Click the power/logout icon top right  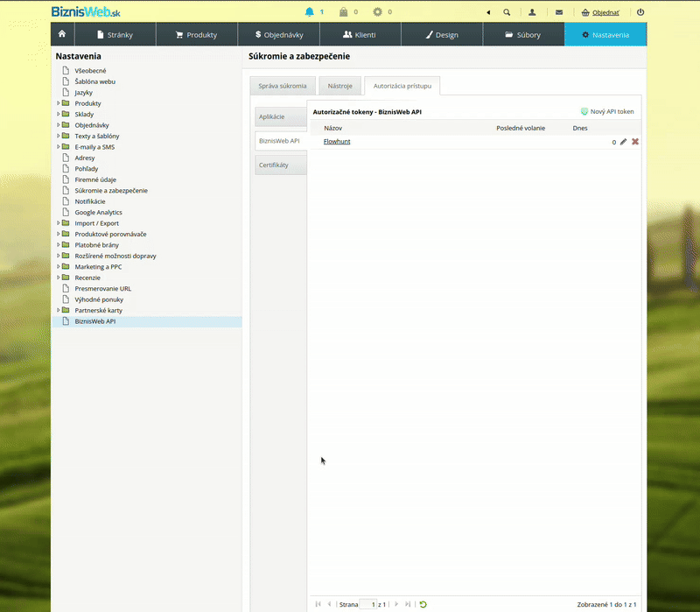[640, 11]
